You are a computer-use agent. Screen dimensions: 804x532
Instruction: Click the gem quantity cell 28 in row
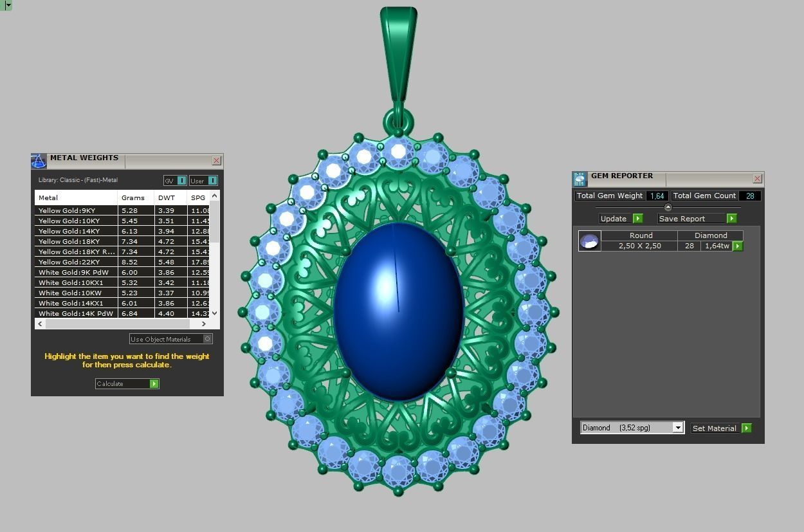click(689, 246)
